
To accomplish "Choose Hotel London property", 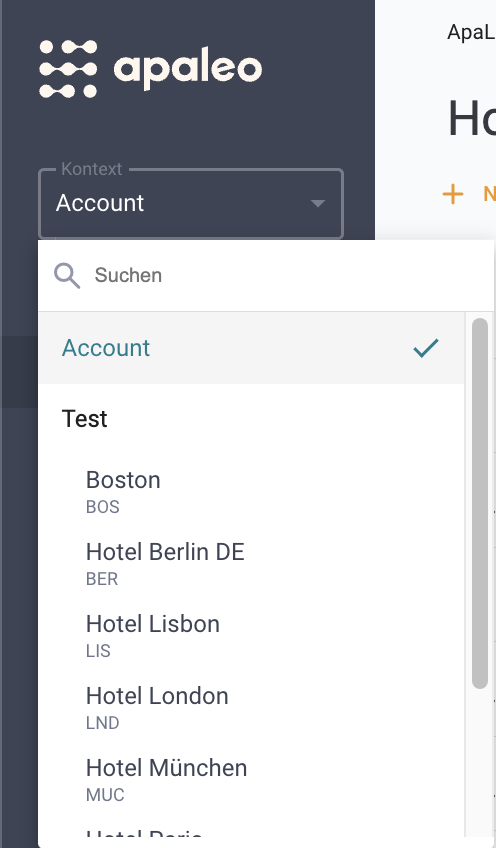I will [252, 707].
